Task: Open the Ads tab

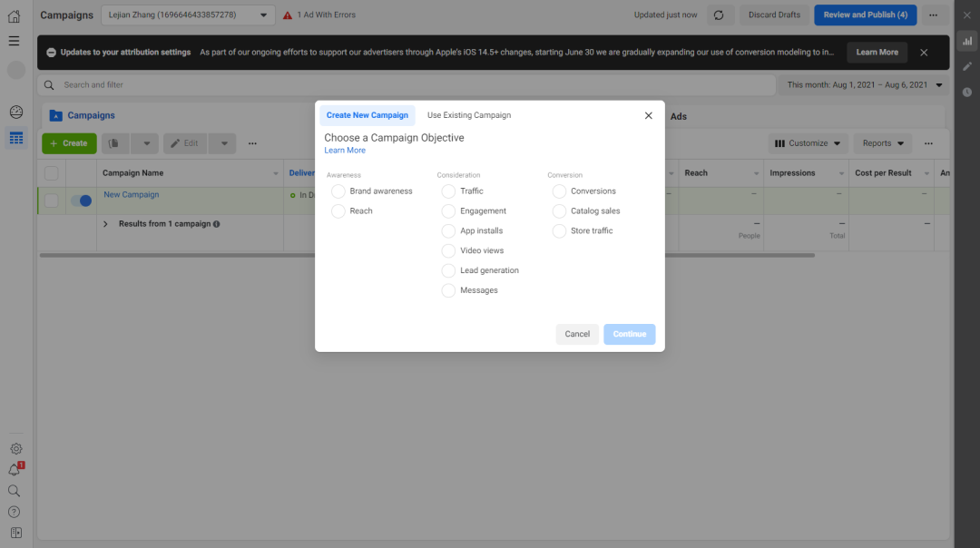Action: point(678,116)
